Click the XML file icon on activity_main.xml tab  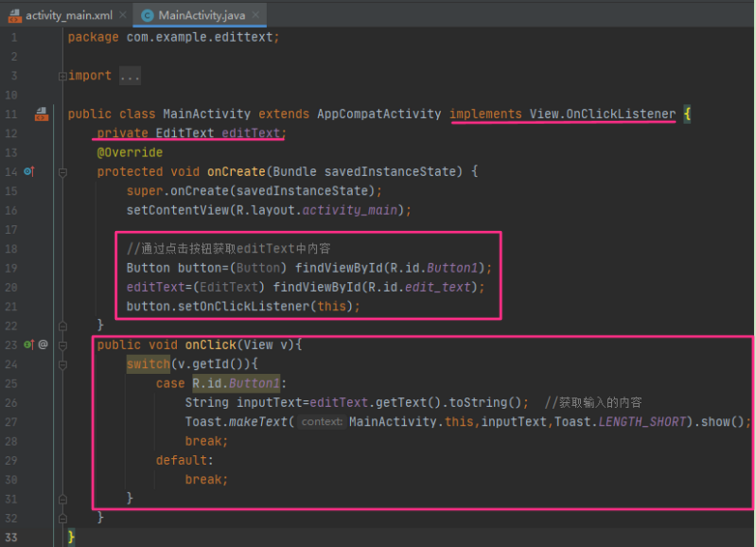pyautogui.click(x=15, y=15)
